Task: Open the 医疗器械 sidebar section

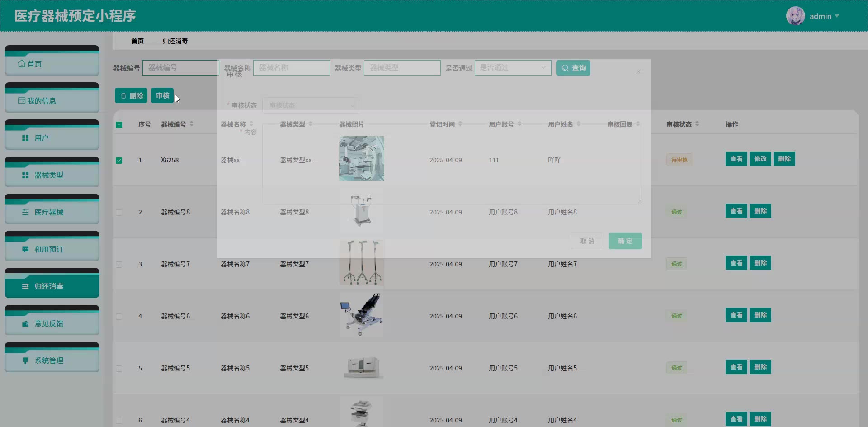Action: point(52,209)
